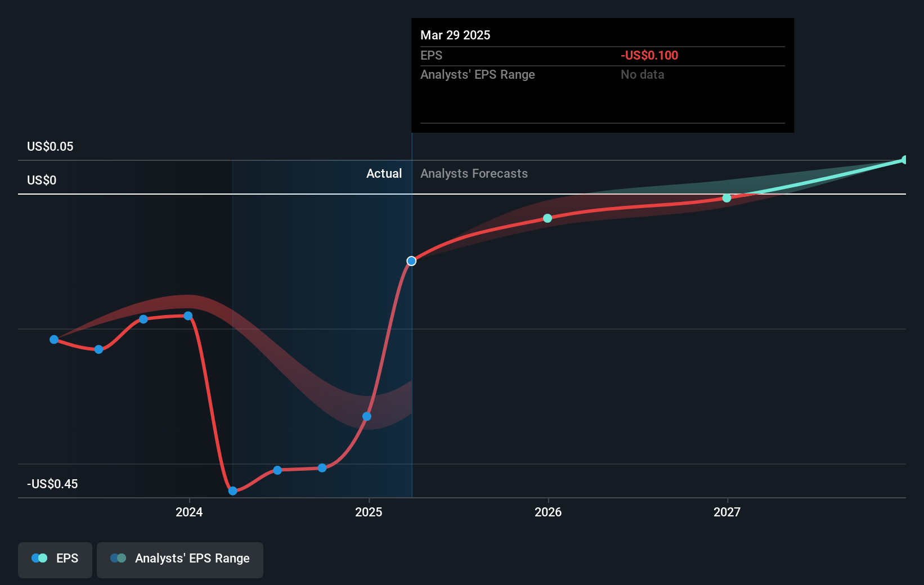Click the lowest EPS point in early 2024
The image size is (924, 585).
[x=233, y=491]
